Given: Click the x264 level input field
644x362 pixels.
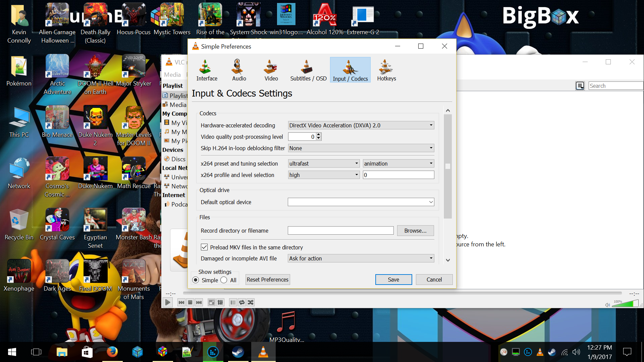Looking at the screenshot, I should click(398, 175).
